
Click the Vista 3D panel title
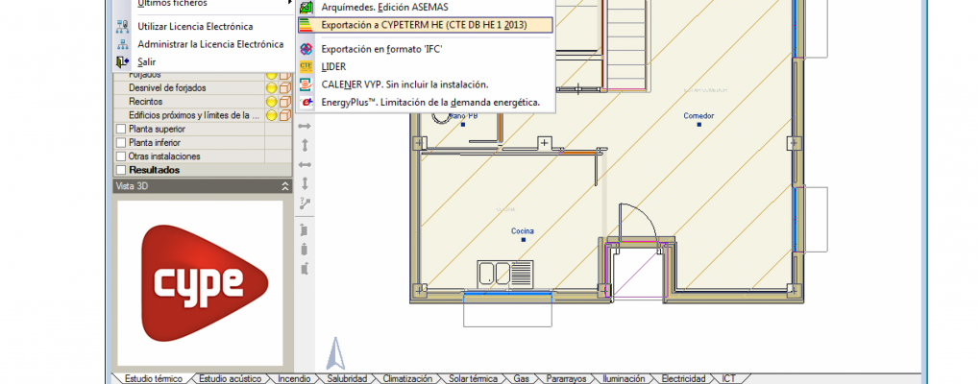(132, 186)
